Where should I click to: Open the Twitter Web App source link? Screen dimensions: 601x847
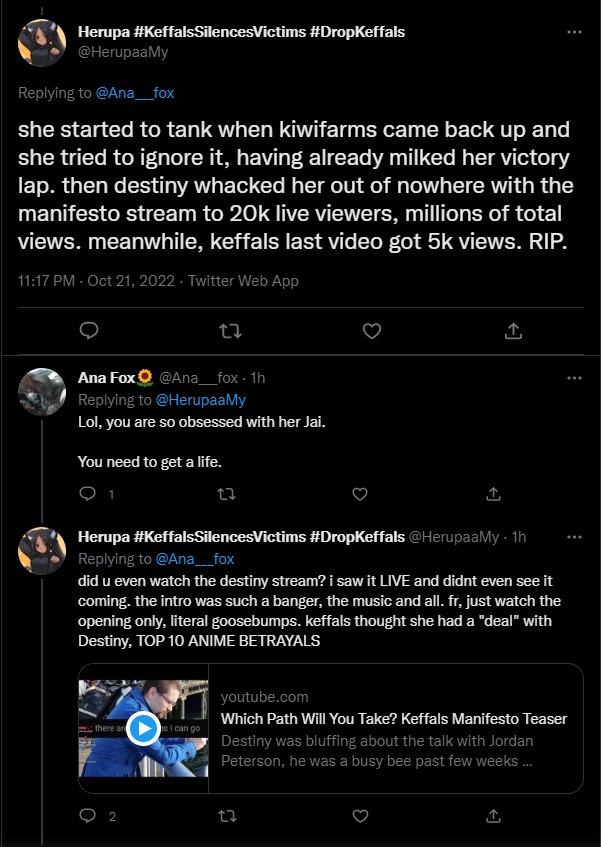pos(242,281)
